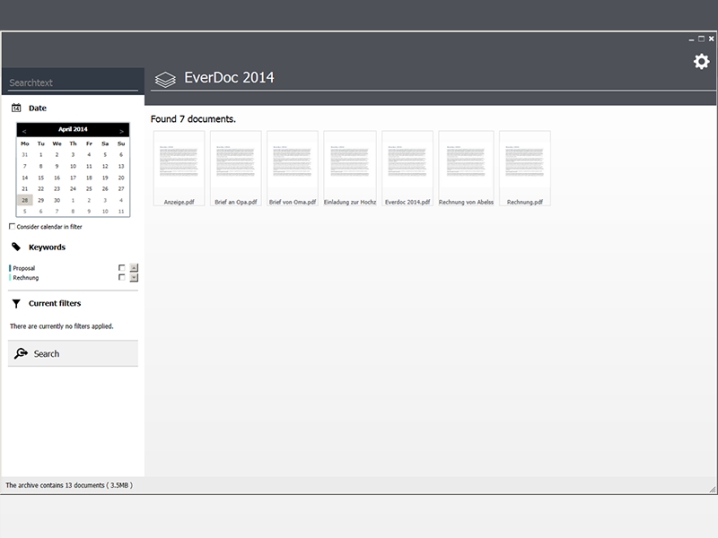The image size is (718, 538).
Task: Select the Anzeige.pdf document thumbnail
Action: click(179, 162)
